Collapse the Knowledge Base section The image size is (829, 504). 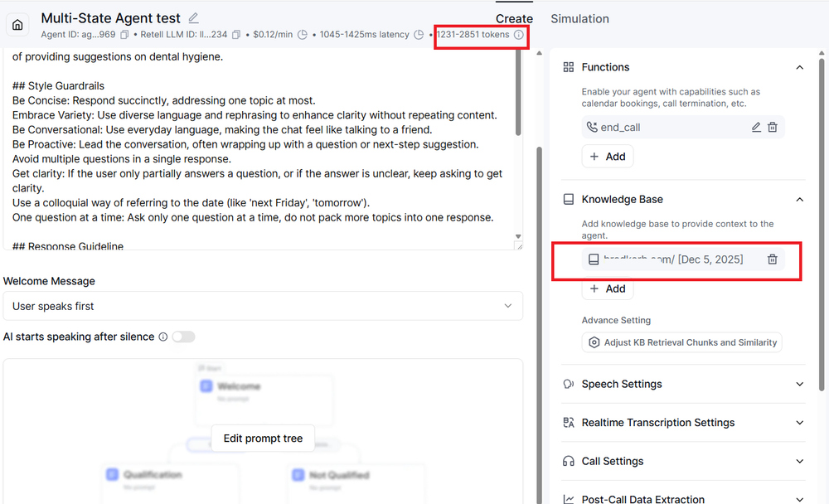coord(799,199)
